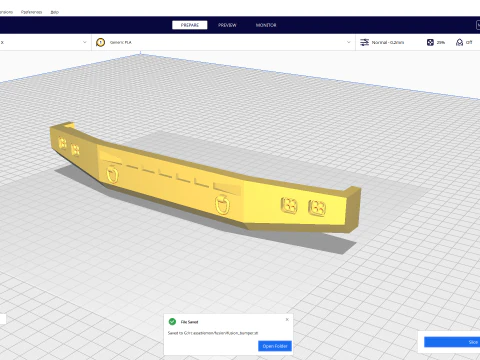This screenshot has height=360, width=480.
Task: Expand the Generic PLA material dropdown arrow
Action: pos(349,42)
